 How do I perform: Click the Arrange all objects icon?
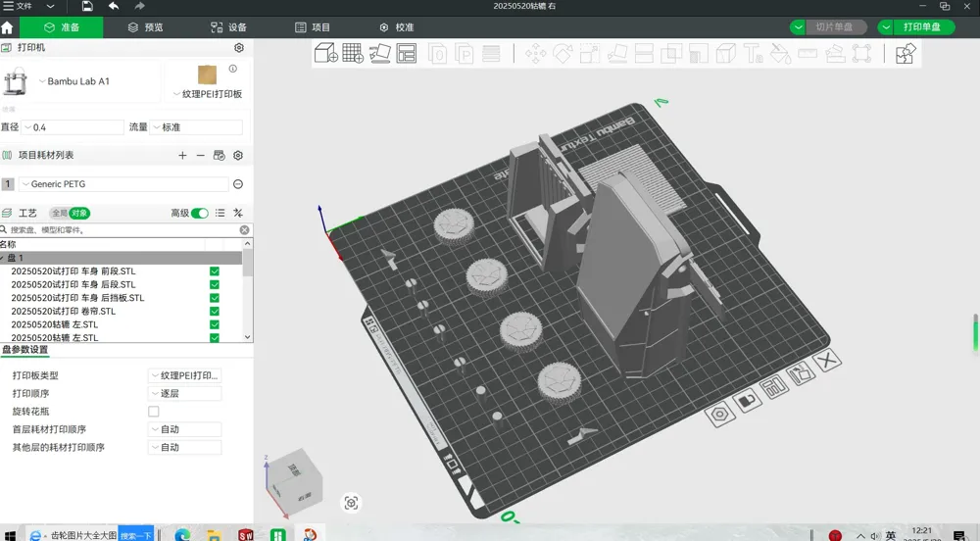tap(407, 53)
